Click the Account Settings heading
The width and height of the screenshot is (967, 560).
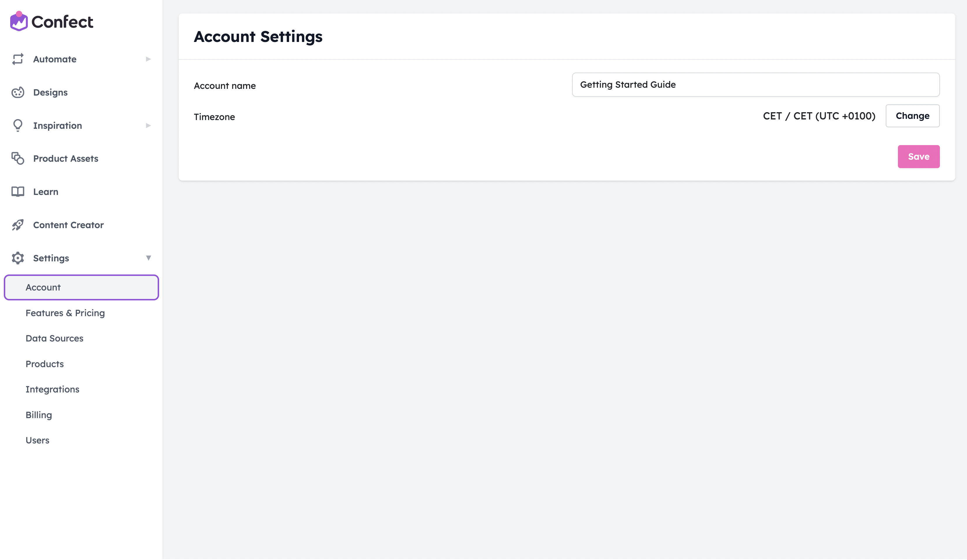click(258, 37)
